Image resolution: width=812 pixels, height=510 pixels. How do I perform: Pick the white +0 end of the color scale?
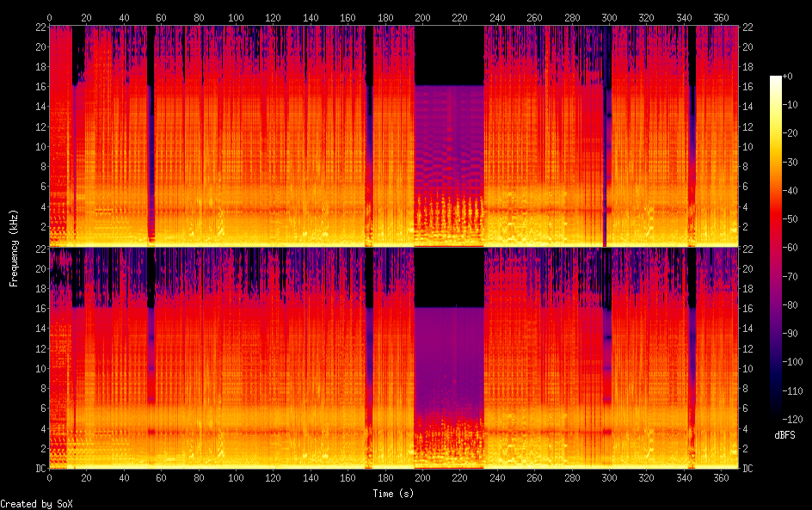[776, 78]
